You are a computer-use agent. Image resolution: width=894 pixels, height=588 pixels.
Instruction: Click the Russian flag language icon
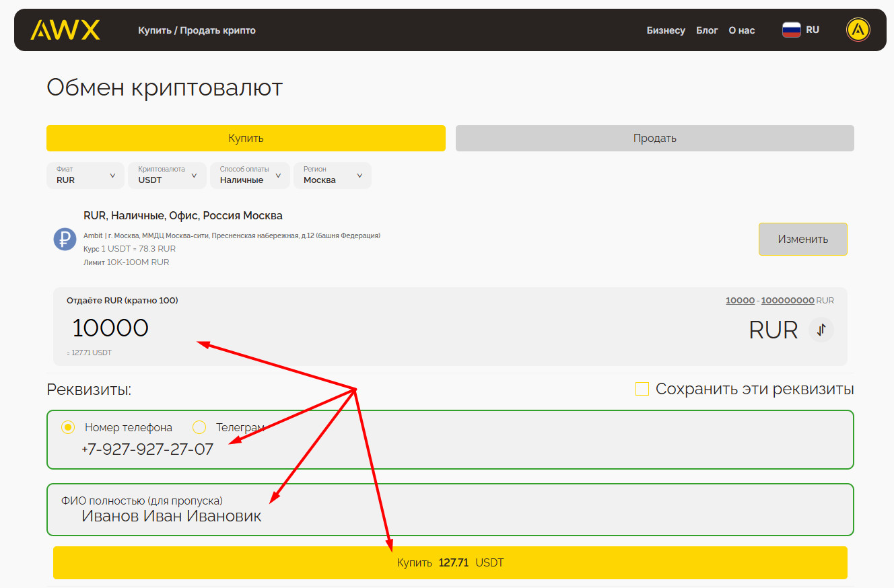click(791, 30)
